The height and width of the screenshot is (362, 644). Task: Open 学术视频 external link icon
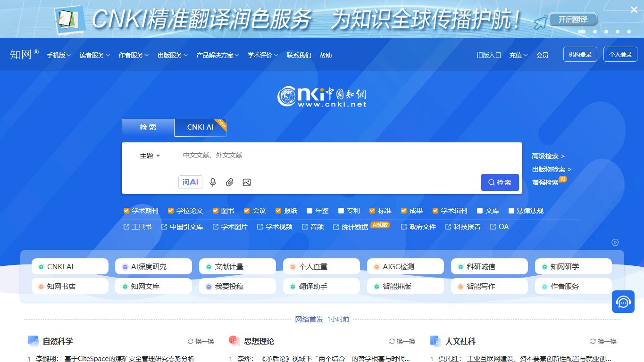(260, 227)
